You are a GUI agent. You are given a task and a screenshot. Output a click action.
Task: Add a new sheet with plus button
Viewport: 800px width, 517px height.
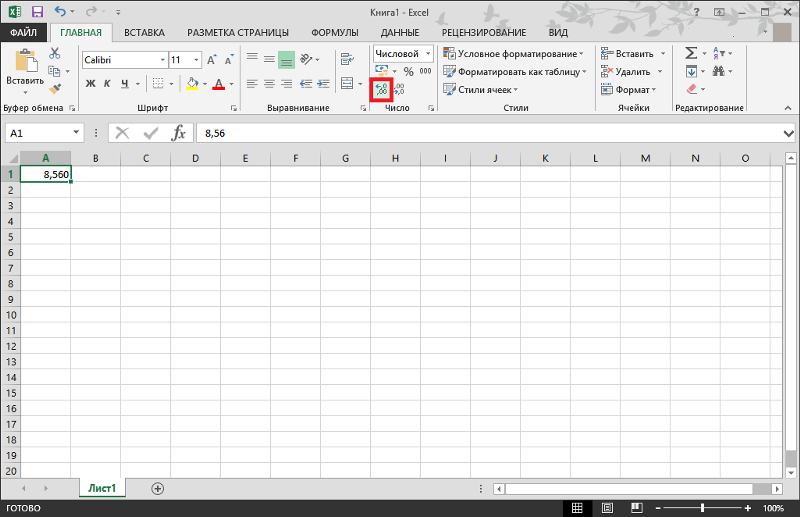point(158,488)
